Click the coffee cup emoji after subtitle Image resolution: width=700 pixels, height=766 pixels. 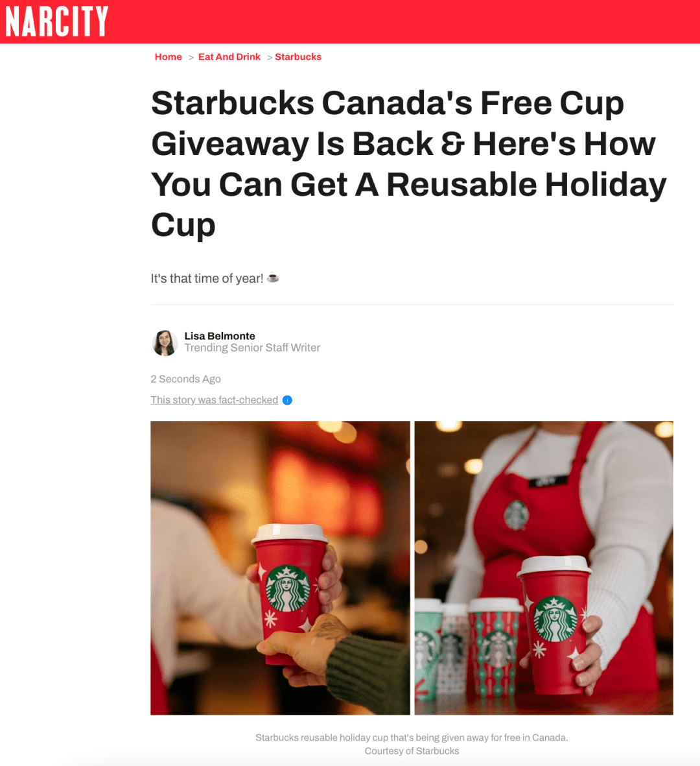(x=273, y=278)
